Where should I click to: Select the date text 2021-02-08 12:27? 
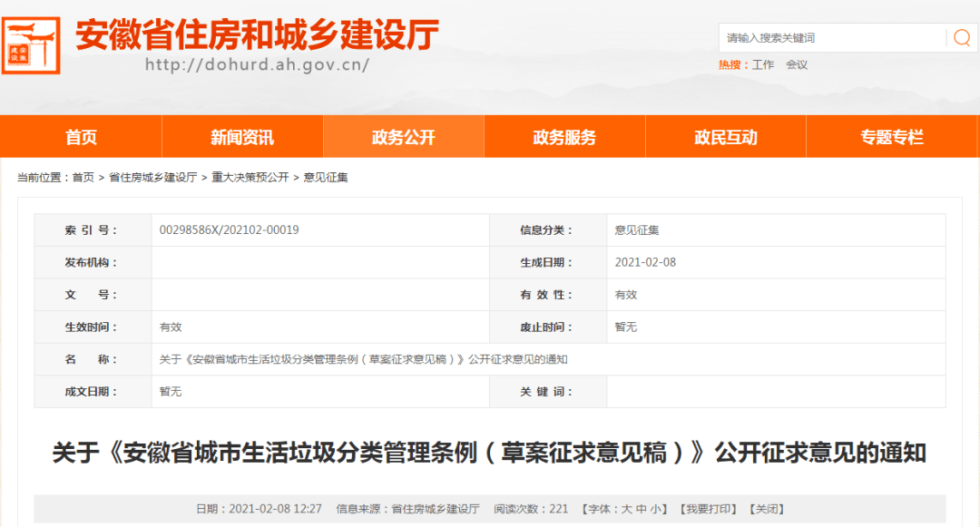275,509
